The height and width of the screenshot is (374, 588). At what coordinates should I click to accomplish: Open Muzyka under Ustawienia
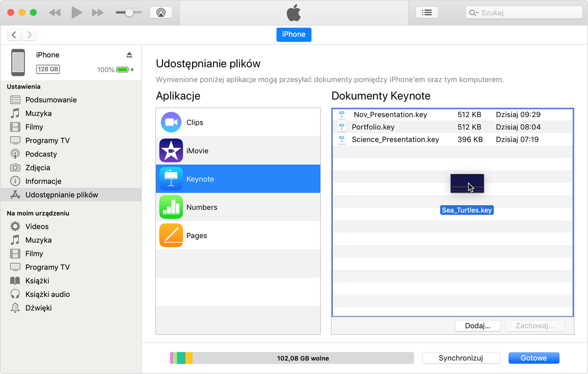[x=71, y=113]
